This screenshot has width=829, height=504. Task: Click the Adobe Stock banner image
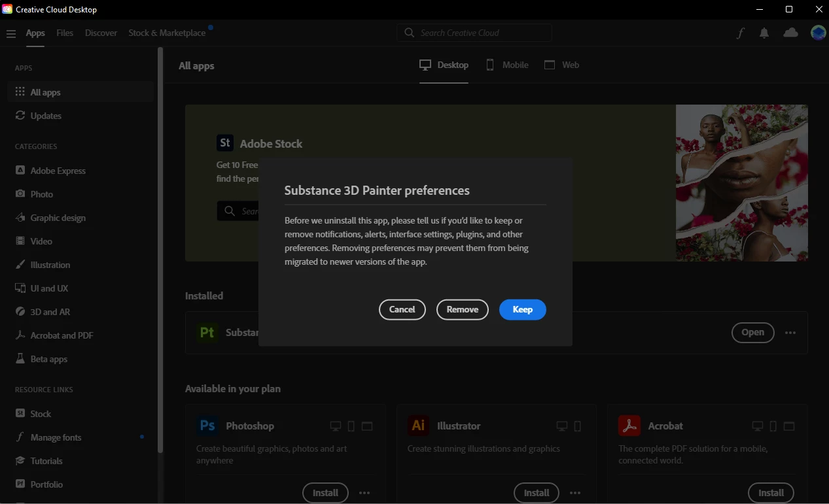point(742,183)
